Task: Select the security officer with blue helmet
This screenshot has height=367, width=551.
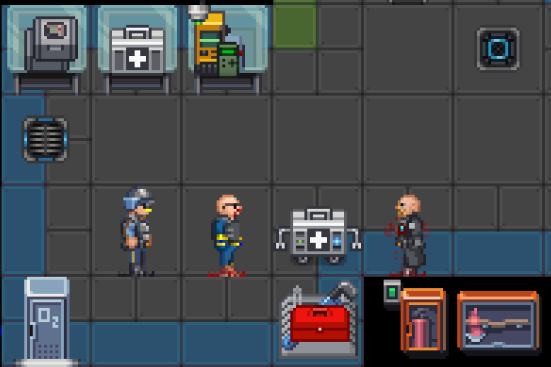Action: click(x=137, y=232)
